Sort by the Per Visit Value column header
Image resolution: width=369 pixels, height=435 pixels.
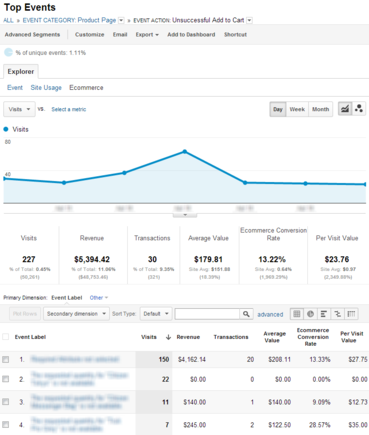pos(351,337)
